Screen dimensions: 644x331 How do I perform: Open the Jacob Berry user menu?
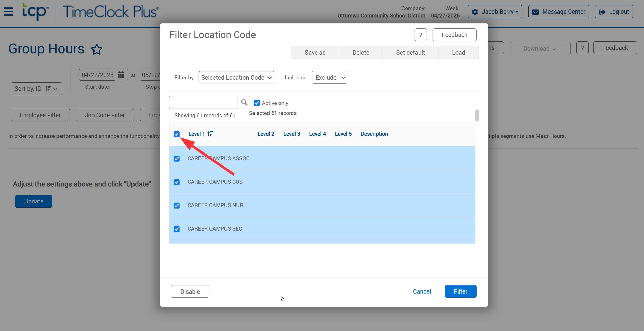[495, 12]
